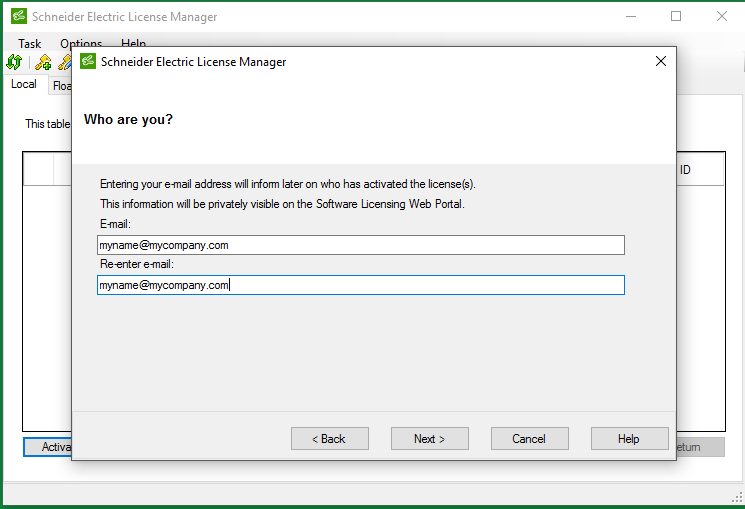Viewport: 745px width, 509px height.
Task: Click the 'Re-enter e-mail:' label
Action: pos(137,264)
